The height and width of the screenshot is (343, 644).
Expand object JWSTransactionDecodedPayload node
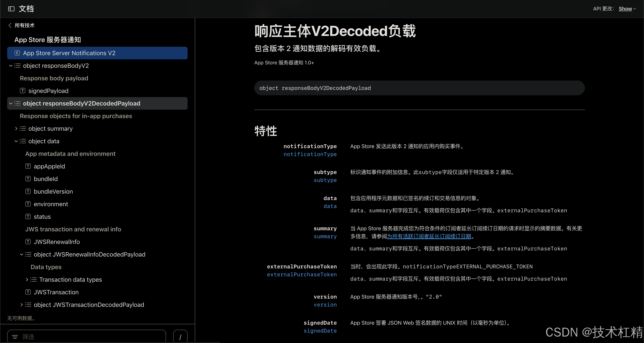click(22, 305)
